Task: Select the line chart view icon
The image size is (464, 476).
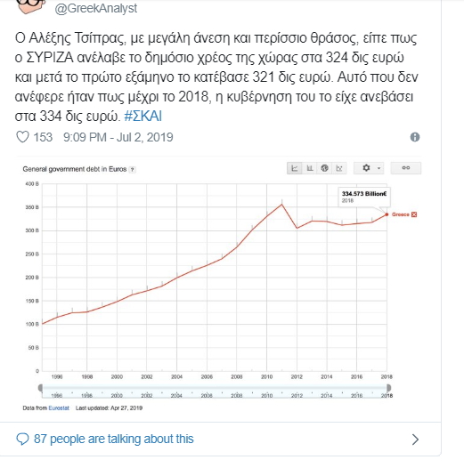Action: pos(295,168)
